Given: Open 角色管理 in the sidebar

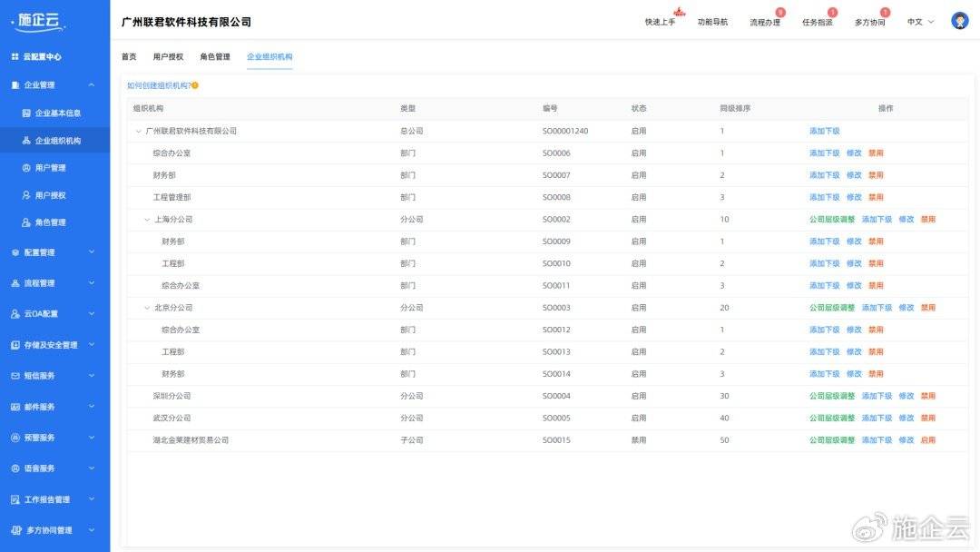Looking at the screenshot, I should tap(50, 222).
